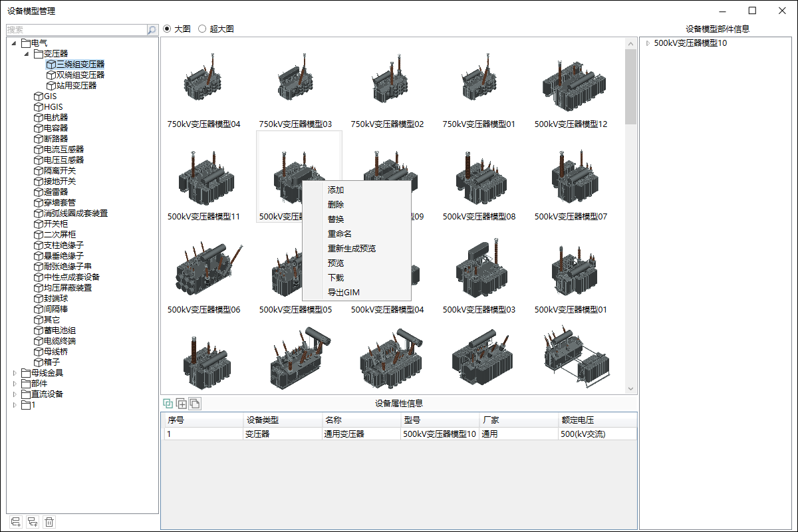Switch to 超大图 view mode
The image size is (798, 532).
click(x=202, y=29)
